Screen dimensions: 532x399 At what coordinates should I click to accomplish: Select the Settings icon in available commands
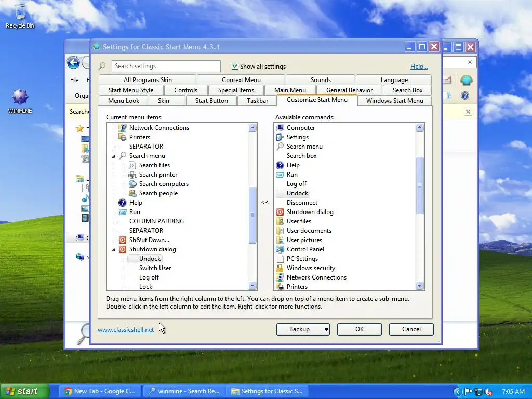point(280,137)
